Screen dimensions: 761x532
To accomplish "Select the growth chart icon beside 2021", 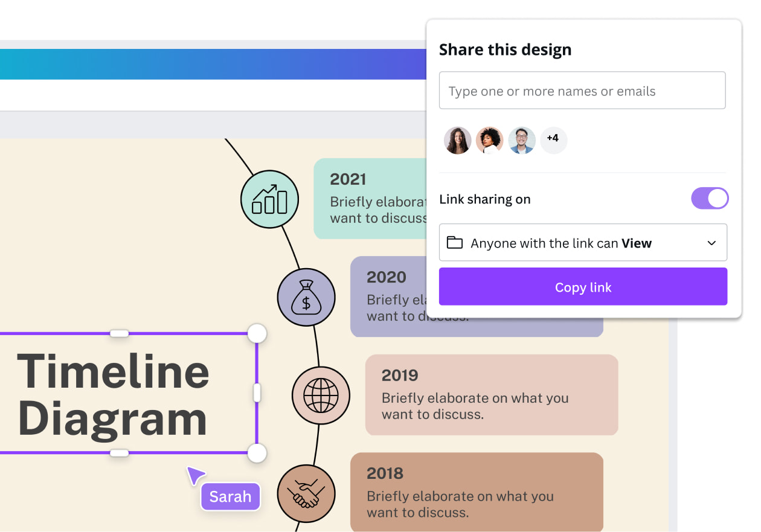I will click(x=269, y=199).
